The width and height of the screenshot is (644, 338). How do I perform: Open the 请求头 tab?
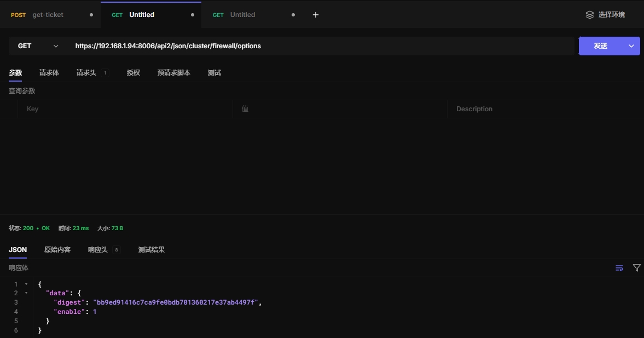pyautogui.click(x=86, y=73)
